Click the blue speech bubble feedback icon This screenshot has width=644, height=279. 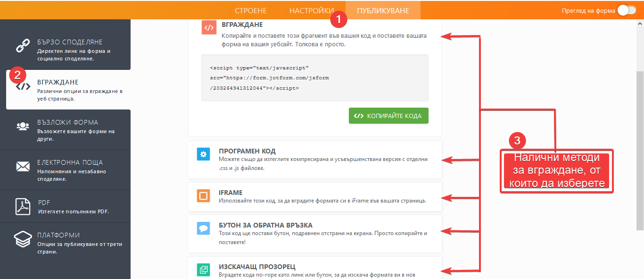click(x=203, y=228)
